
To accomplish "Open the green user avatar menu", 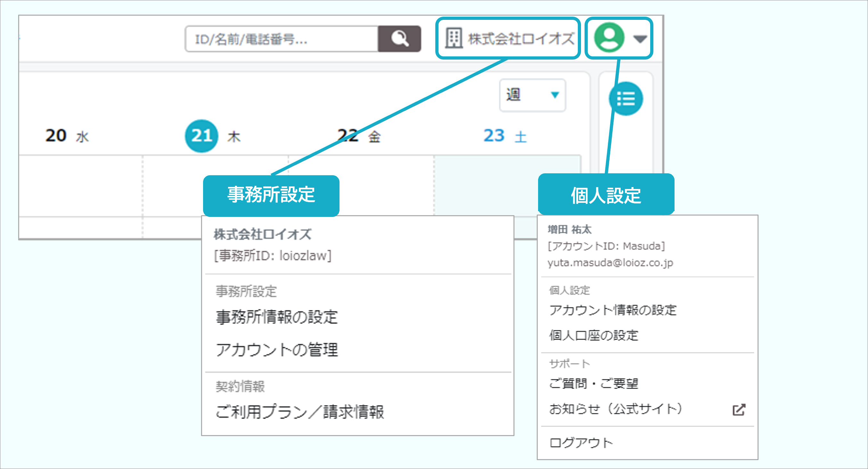I will tap(609, 38).
